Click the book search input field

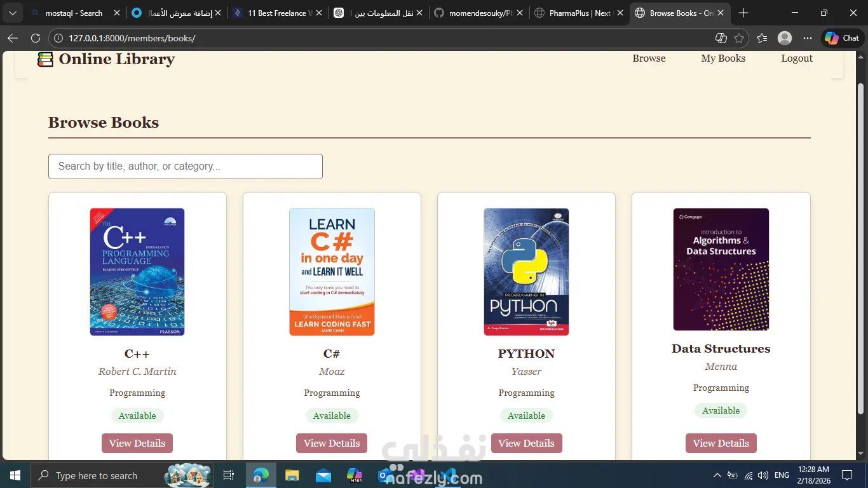[186, 166]
